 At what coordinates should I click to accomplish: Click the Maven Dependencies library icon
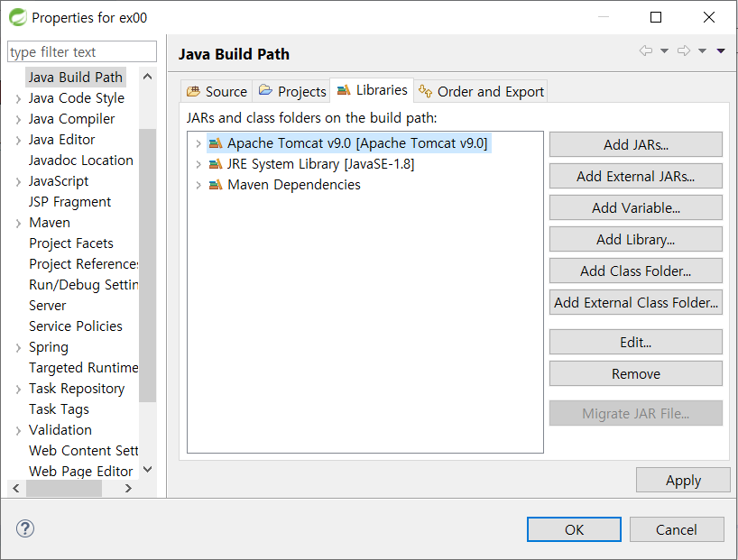tap(216, 185)
